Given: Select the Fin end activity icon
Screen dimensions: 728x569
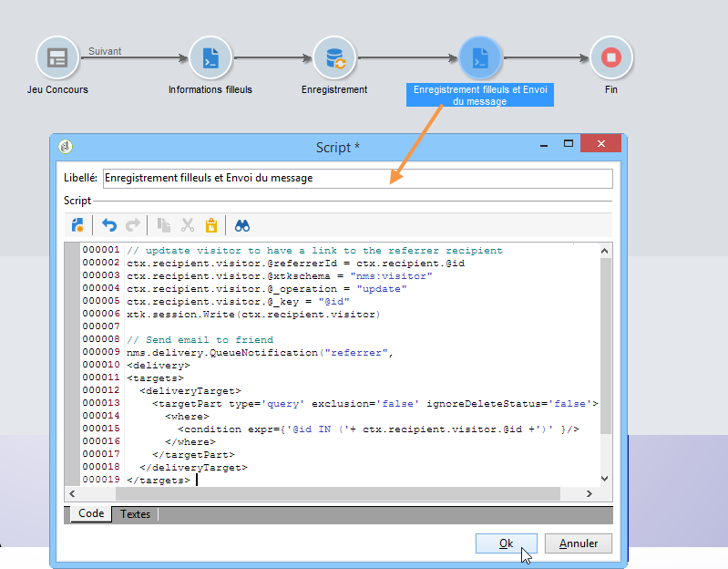Looking at the screenshot, I should point(611,58).
